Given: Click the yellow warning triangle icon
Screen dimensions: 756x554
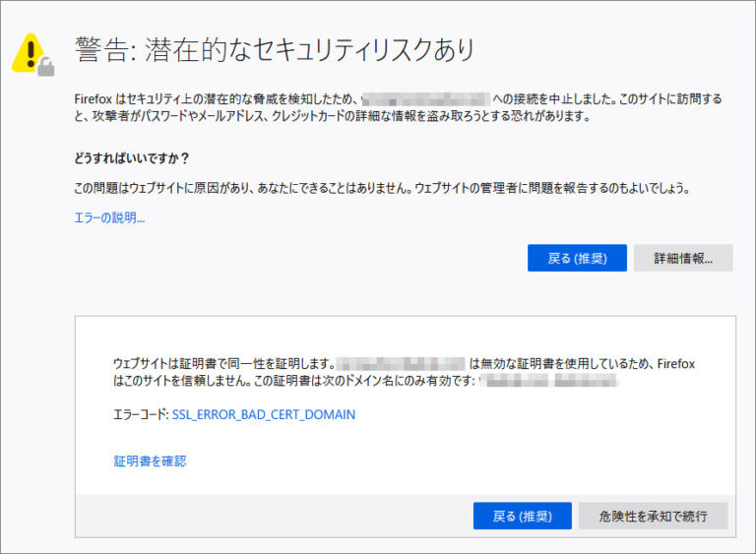Looking at the screenshot, I should [31, 50].
